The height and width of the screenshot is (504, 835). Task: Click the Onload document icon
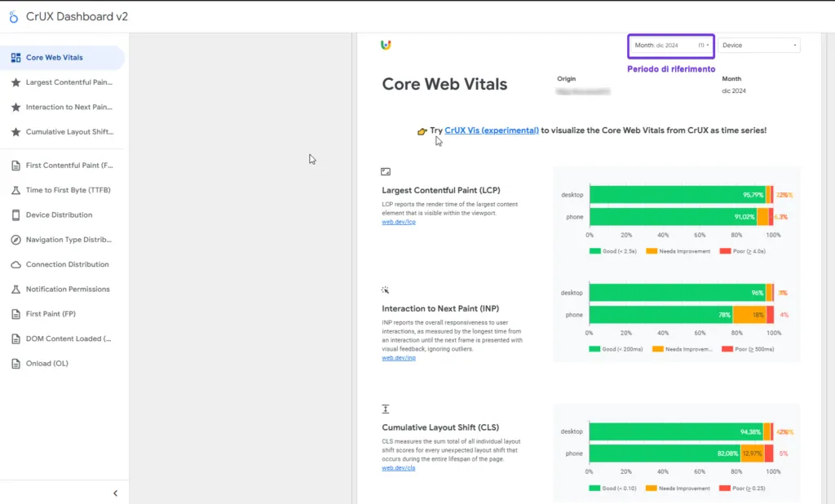tap(16, 364)
